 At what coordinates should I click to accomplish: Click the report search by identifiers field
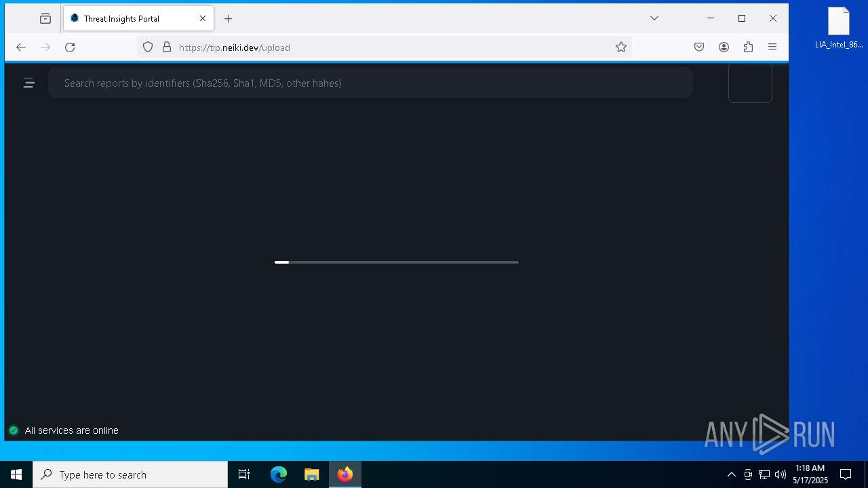(x=370, y=83)
